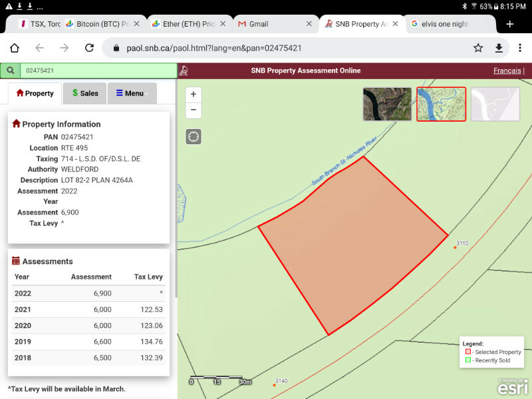Click the Description LOT 82-2 PLAN 4264A
This screenshot has width=532, height=399.
(x=96, y=180)
